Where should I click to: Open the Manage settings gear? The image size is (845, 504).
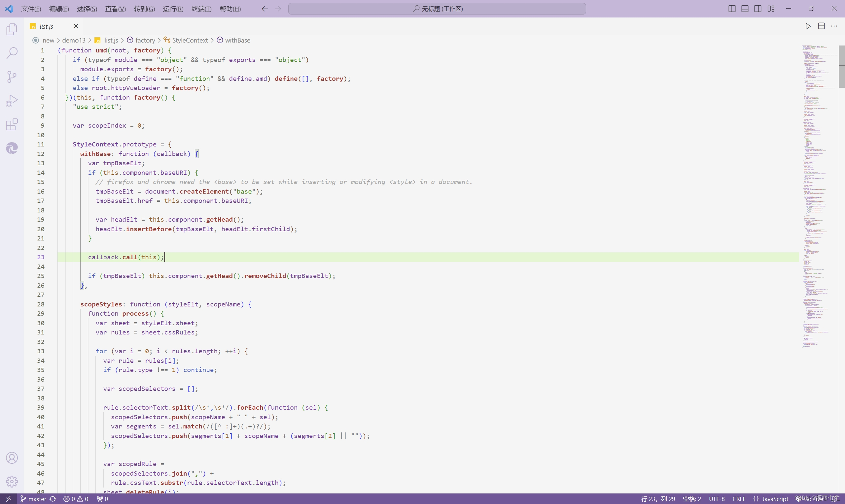[x=12, y=481]
